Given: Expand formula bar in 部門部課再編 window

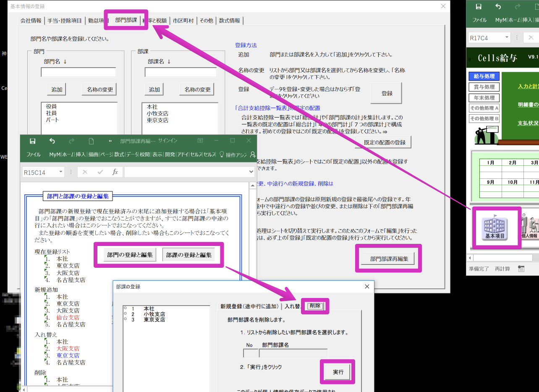Looking at the screenshot, I should coord(252,172).
